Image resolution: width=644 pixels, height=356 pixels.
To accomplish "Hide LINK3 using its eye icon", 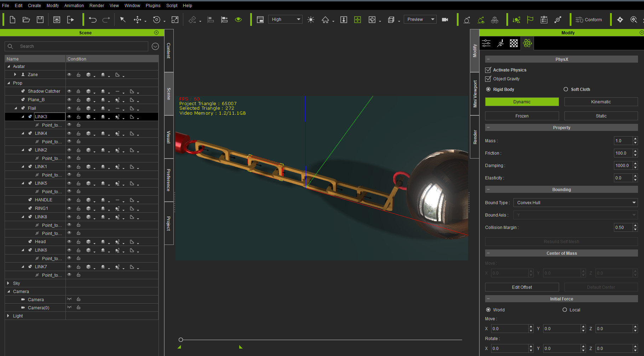I will (69, 116).
